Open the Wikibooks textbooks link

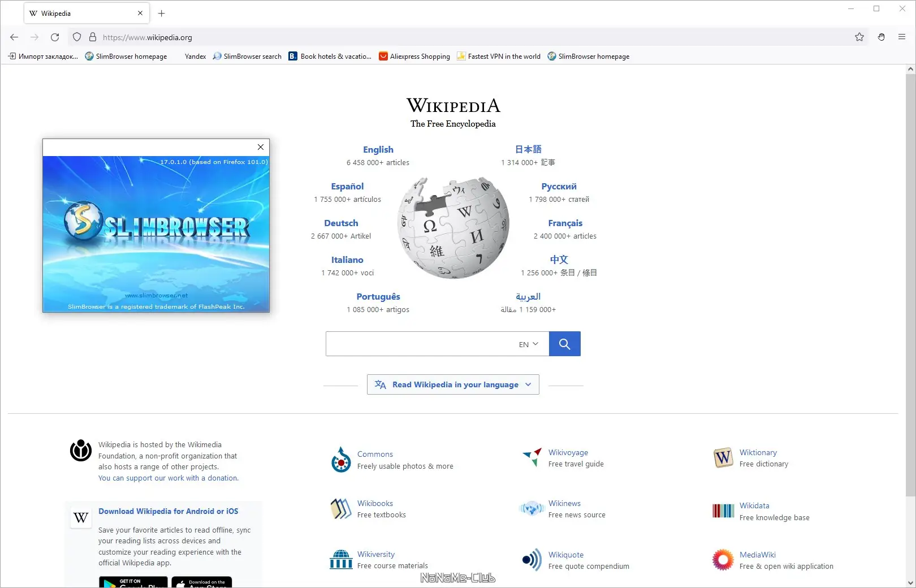[375, 504]
